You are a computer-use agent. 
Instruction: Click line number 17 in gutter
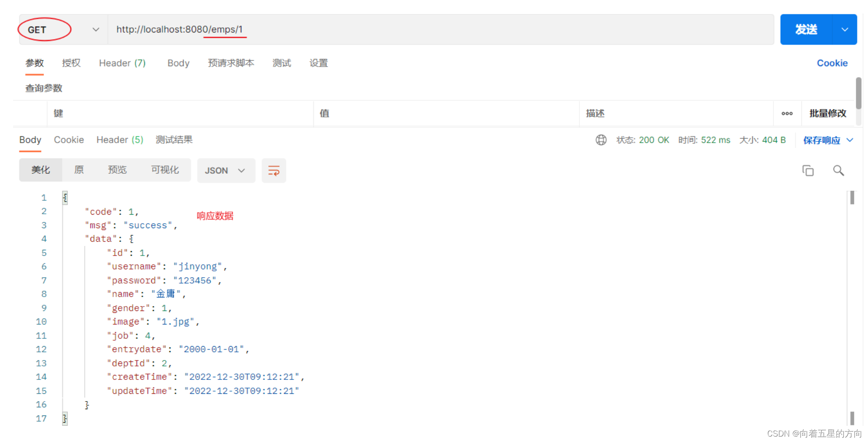[x=41, y=419]
